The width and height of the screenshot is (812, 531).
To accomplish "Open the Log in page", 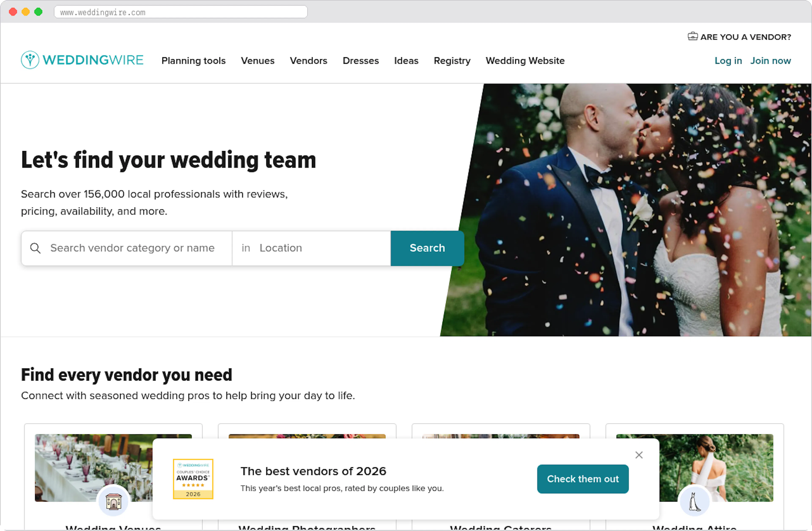I will [728, 61].
